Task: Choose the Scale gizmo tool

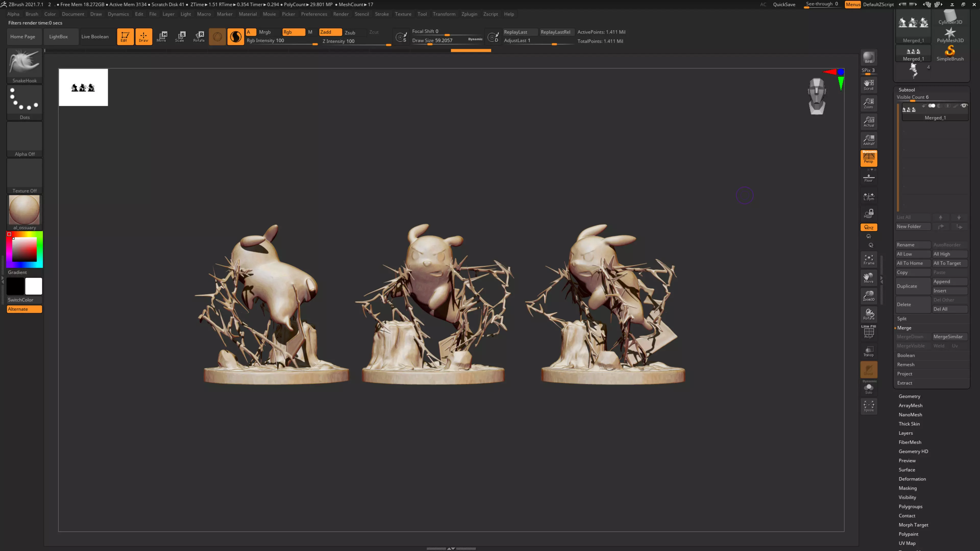Action: pyautogui.click(x=180, y=36)
